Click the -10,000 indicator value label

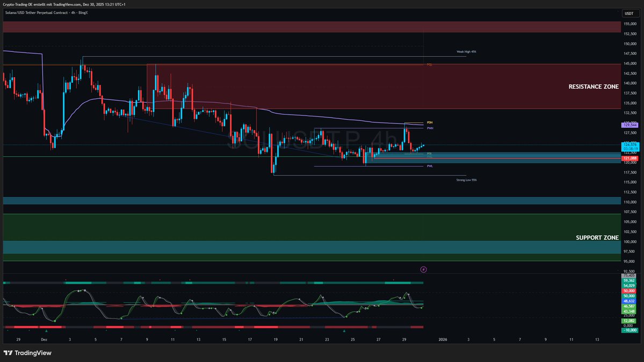coord(629,330)
